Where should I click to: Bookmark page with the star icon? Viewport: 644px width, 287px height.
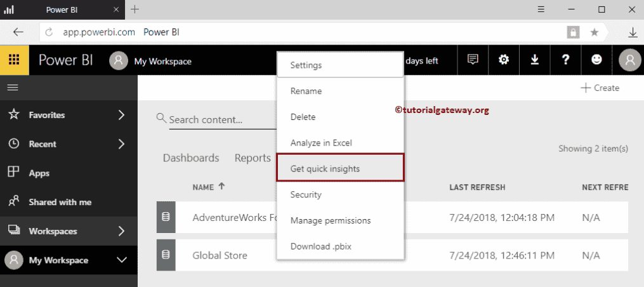tap(595, 32)
